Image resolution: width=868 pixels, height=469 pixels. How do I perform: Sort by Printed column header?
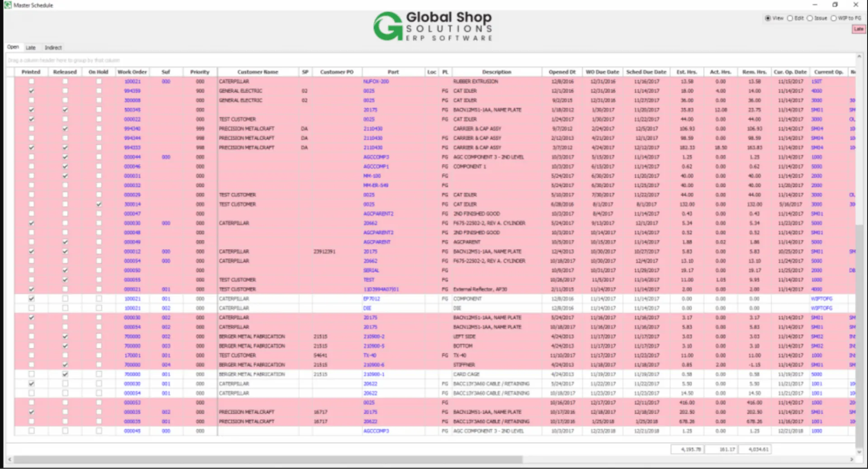coord(31,72)
